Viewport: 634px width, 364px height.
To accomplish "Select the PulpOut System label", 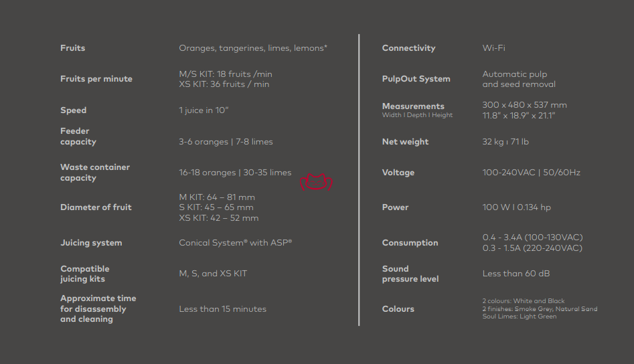I will click(416, 79).
